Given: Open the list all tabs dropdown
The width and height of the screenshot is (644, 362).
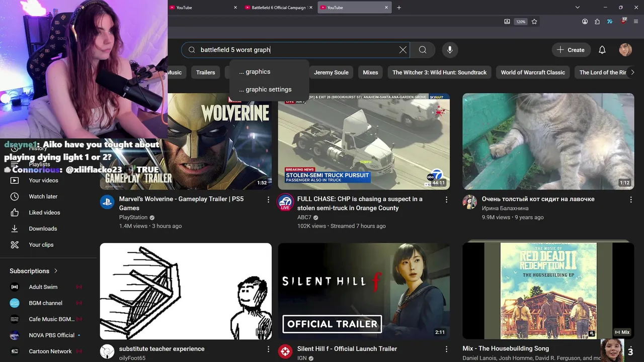Looking at the screenshot, I should click(x=578, y=8).
